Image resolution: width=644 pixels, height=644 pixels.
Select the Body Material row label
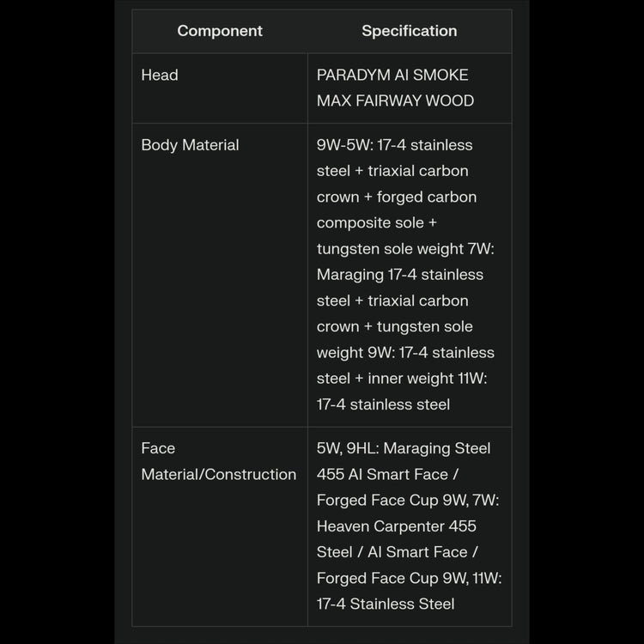coord(190,145)
